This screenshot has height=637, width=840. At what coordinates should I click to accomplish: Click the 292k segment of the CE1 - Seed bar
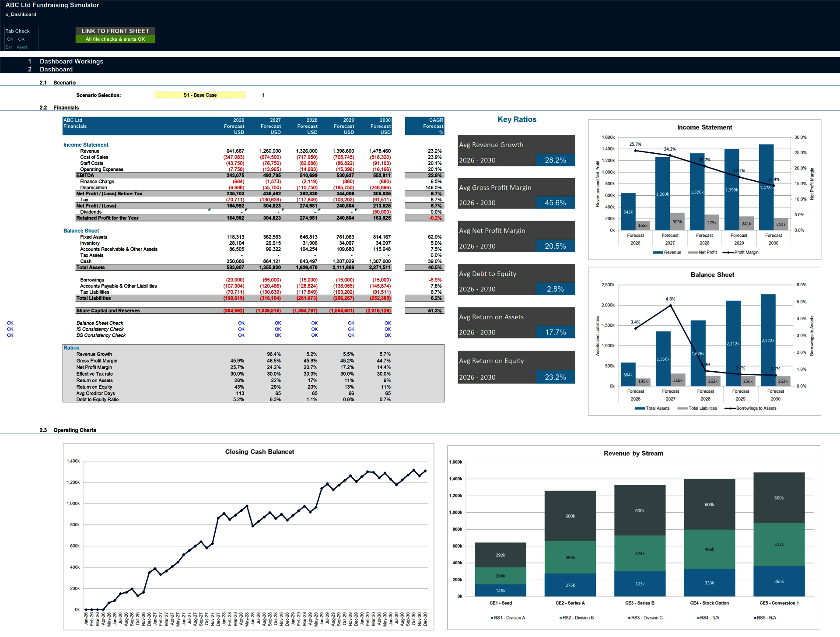(500, 555)
